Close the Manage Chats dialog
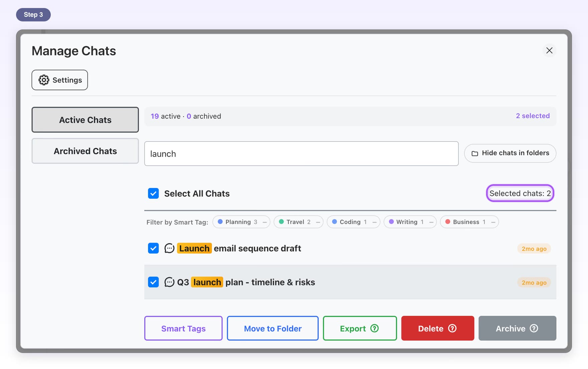 549,51
